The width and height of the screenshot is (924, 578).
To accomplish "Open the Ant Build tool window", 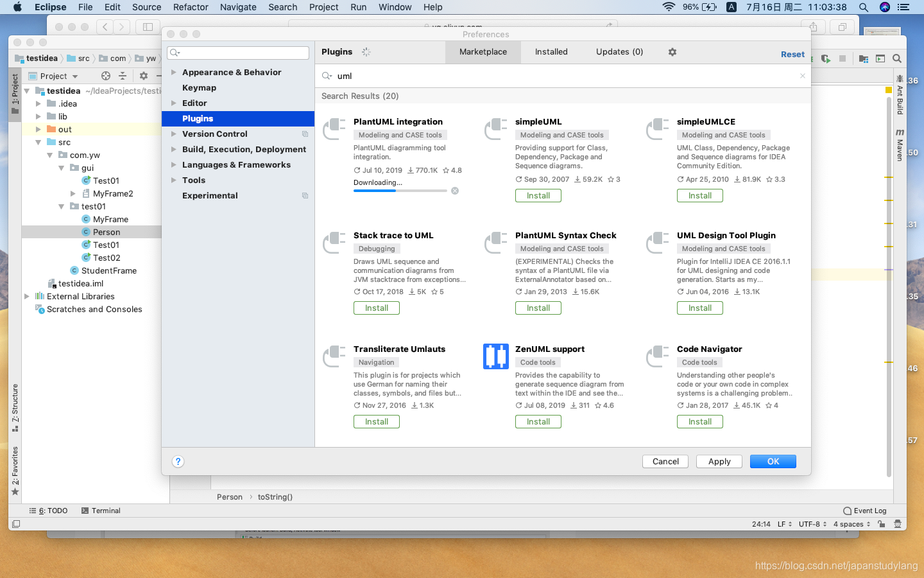I will (900, 96).
